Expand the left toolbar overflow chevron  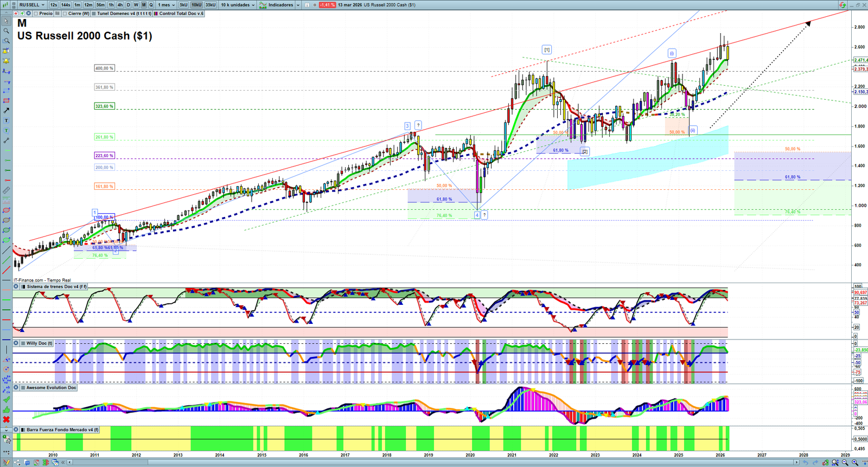6,430
